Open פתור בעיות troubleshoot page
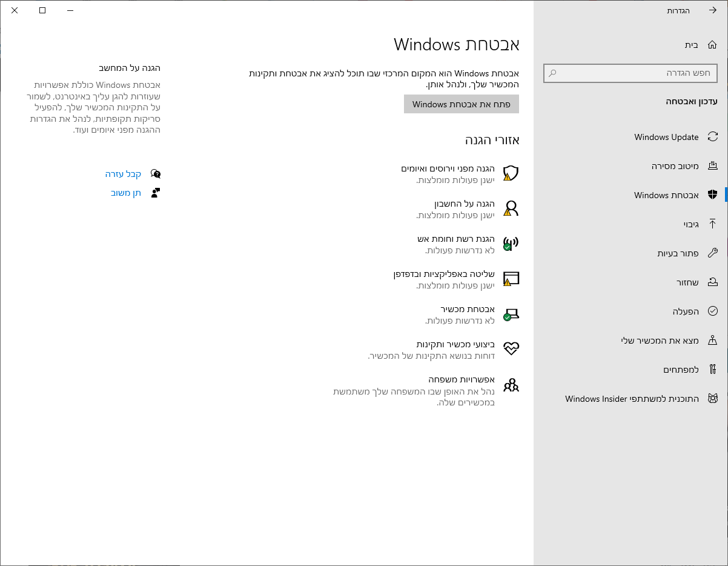 tap(678, 253)
